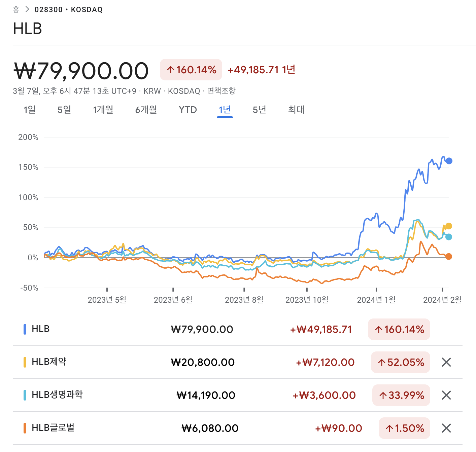Click the 2023년 10월 axis label
The image size is (476, 452).
(x=307, y=300)
